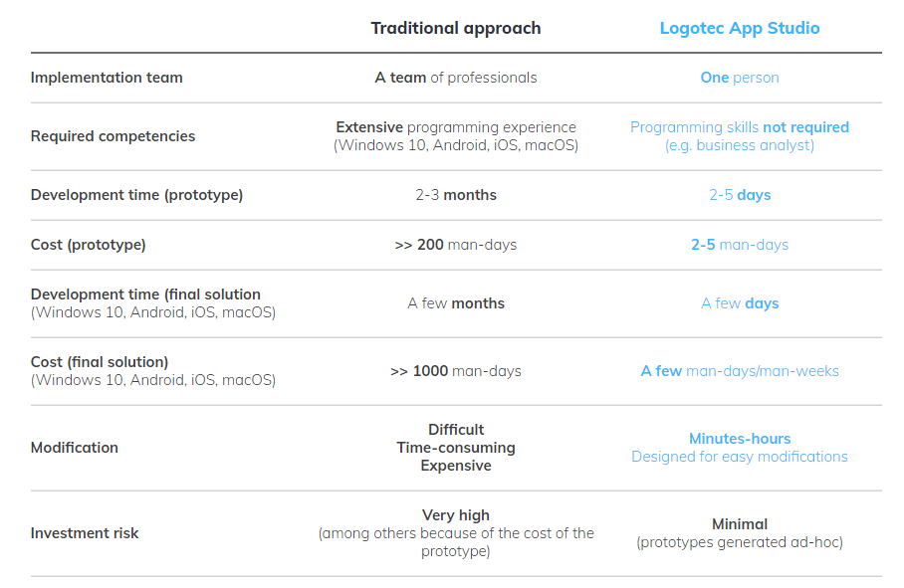Click the Traditional approach column header
The image size is (904, 588).
coord(455,28)
